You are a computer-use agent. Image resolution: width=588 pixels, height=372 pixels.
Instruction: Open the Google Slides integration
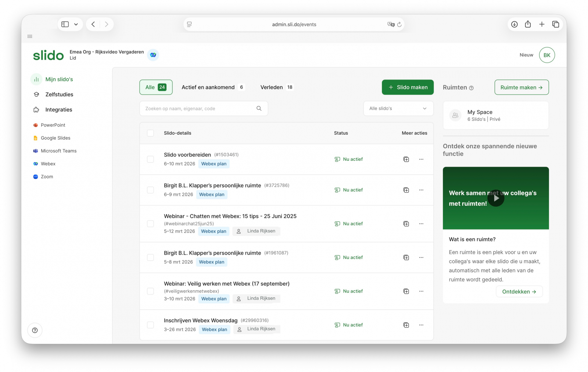point(55,138)
